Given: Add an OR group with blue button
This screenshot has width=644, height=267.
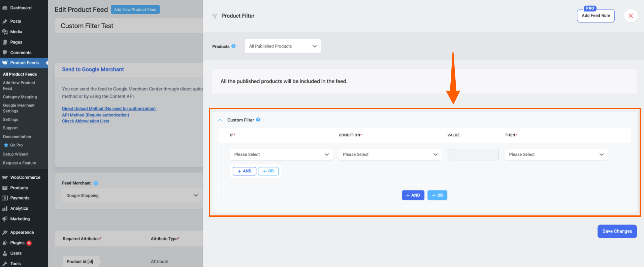Looking at the screenshot, I should [x=437, y=195].
